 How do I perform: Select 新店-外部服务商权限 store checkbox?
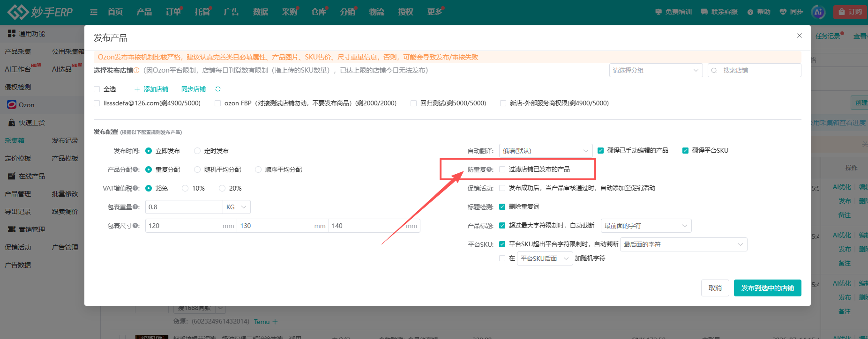tap(503, 103)
